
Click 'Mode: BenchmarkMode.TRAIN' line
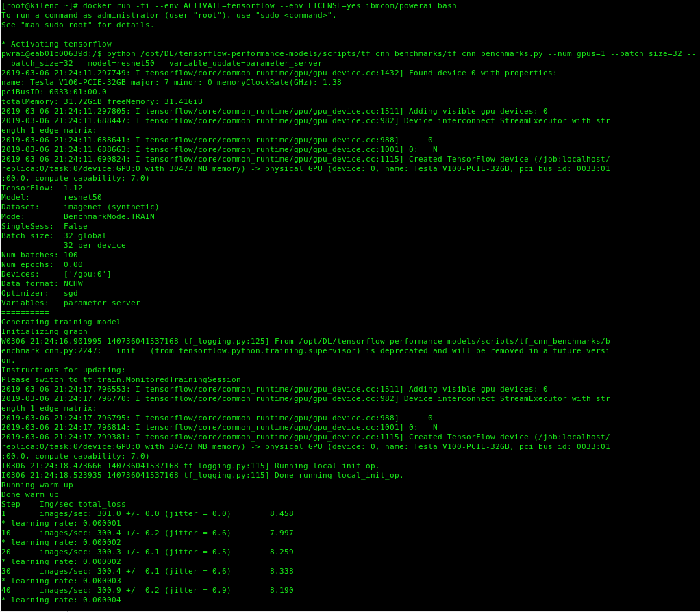click(x=78, y=217)
